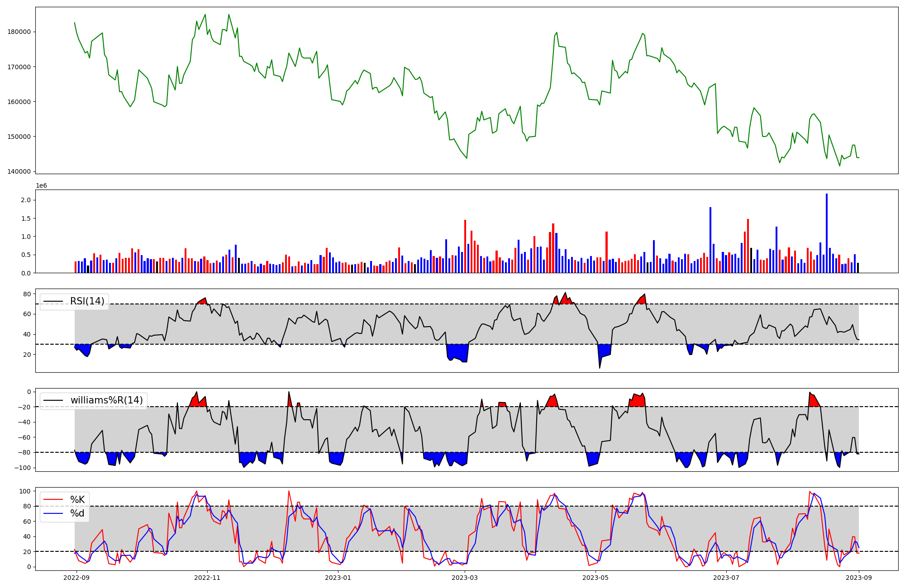Click blue line swatch in %d legend

pos(53,513)
